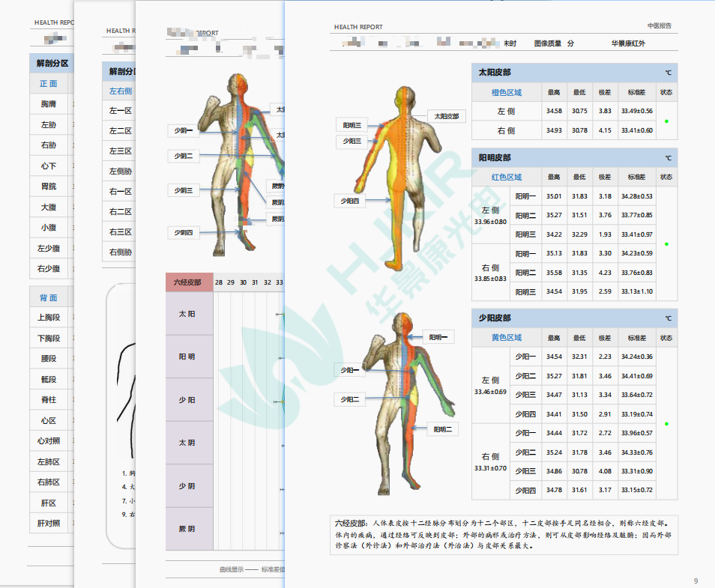715x588 pixels.
Task: Click the 少阳四 callout label beside the figure
Action: [x=351, y=201]
